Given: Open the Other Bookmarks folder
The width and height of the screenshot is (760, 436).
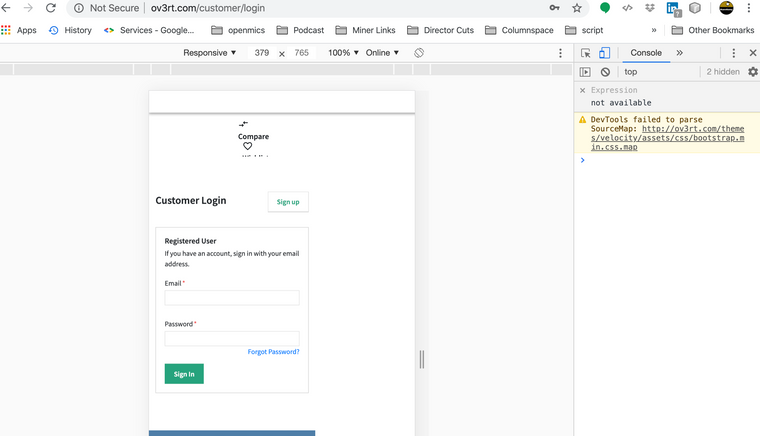Looking at the screenshot, I should [713, 30].
